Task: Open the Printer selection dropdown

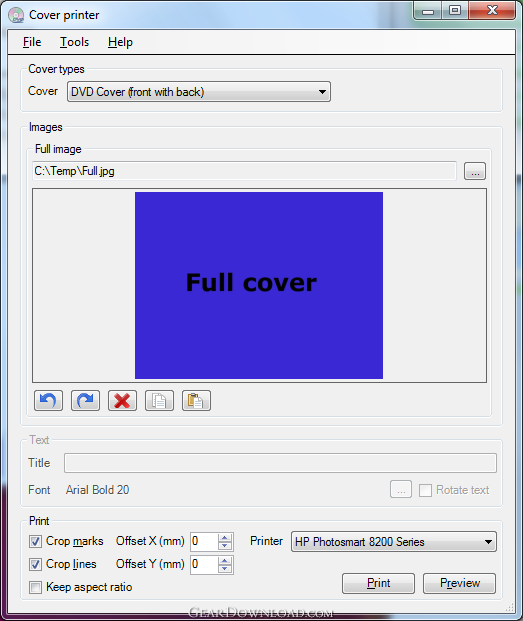Action: pos(394,542)
